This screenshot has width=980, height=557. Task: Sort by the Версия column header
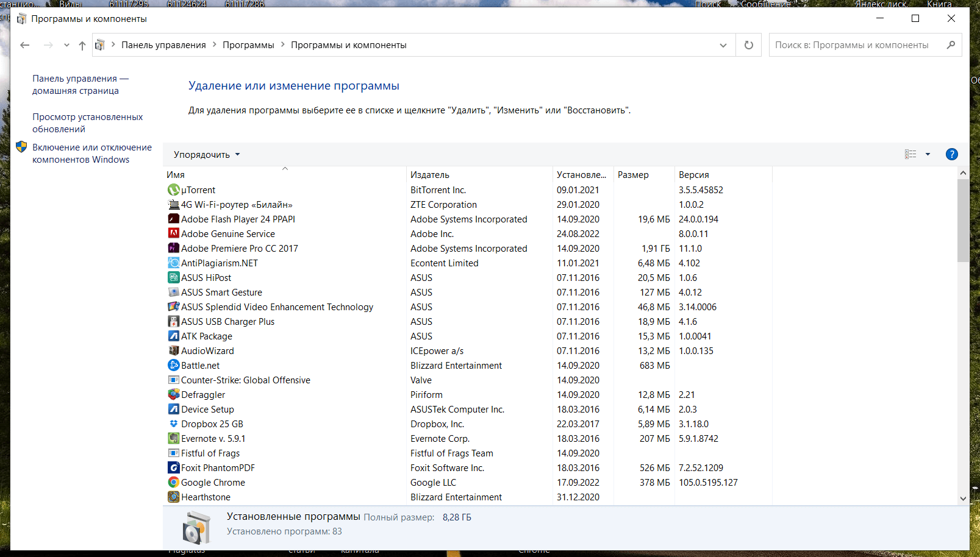[723, 175]
